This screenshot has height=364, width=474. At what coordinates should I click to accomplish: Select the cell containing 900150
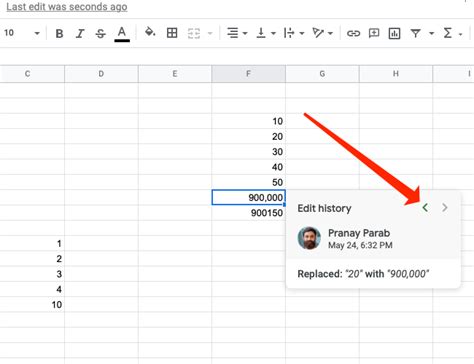pyautogui.click(x=249, y=213)
